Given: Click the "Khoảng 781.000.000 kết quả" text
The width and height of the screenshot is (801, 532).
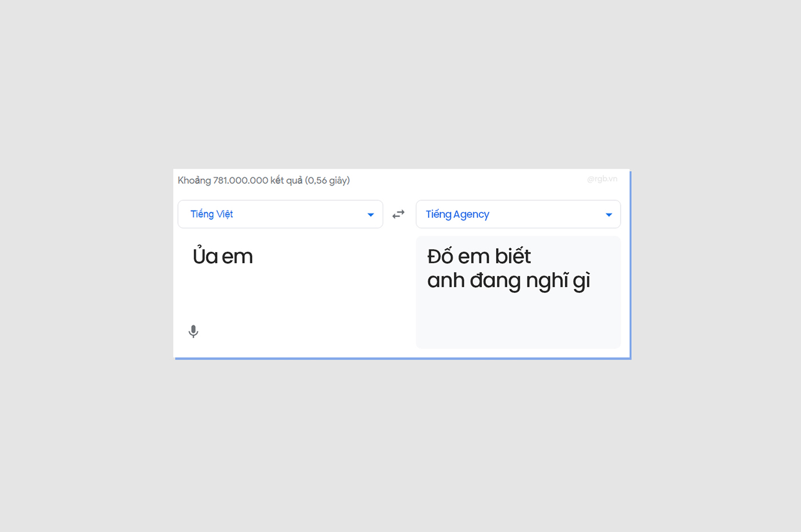Looking at the screenshot, I should pyautogui.click(x=240, y=181).
